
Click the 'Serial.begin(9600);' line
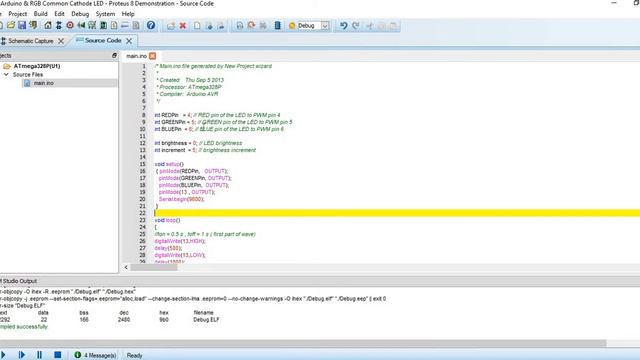pos(181,199)
